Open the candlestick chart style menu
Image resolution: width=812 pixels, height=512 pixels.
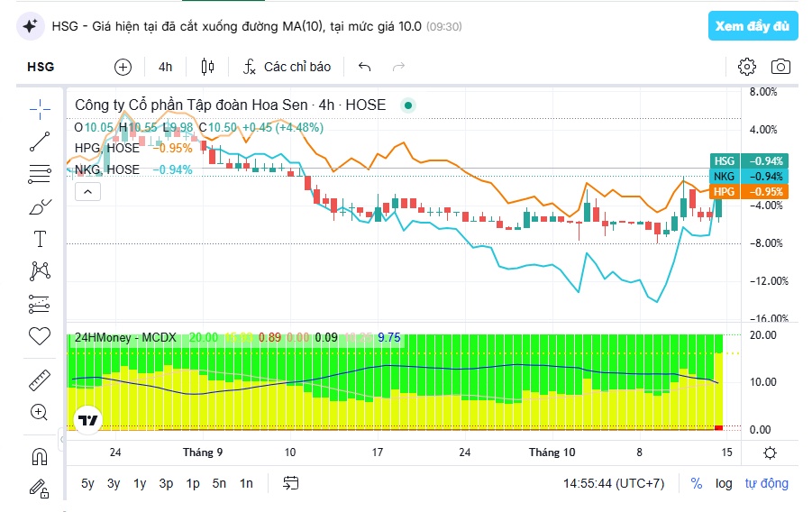pos(207,67)
